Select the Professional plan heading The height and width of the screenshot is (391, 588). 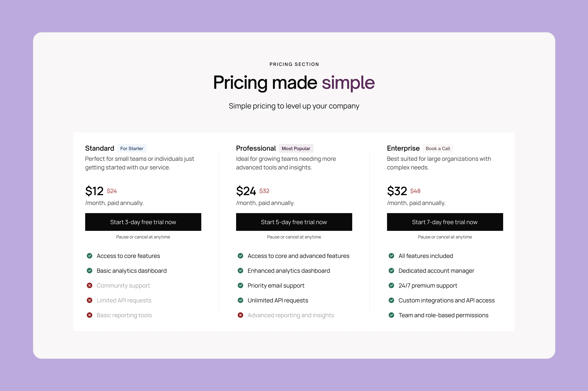point(256,148)
